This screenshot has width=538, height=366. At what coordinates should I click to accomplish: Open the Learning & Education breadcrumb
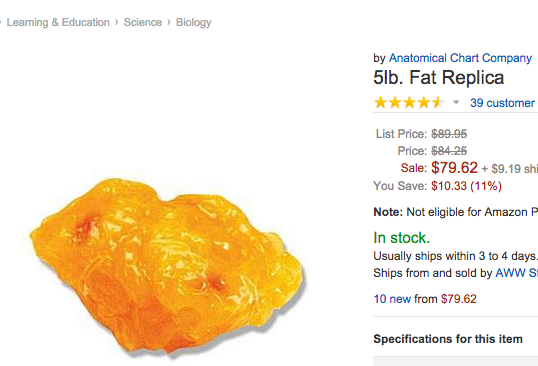58,22
